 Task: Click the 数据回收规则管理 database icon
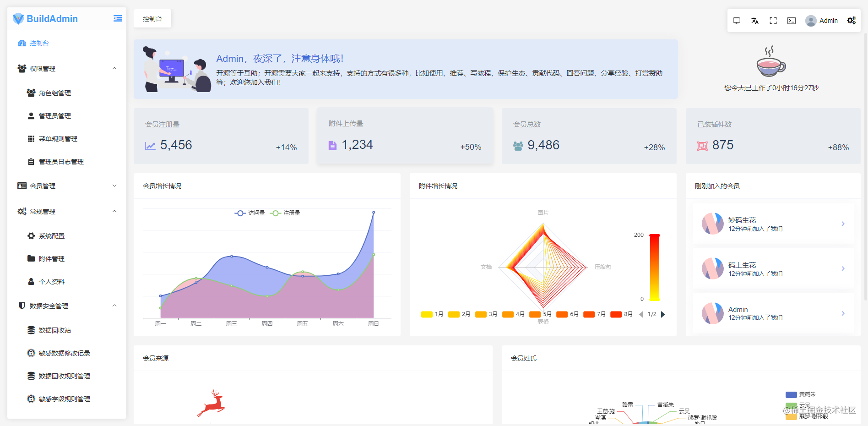[31, 376]
